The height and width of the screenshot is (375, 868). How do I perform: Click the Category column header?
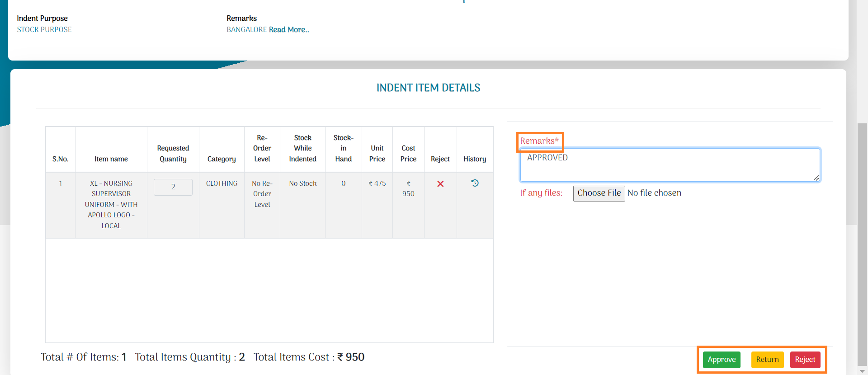pyautogui.click(x=222, y=159)
